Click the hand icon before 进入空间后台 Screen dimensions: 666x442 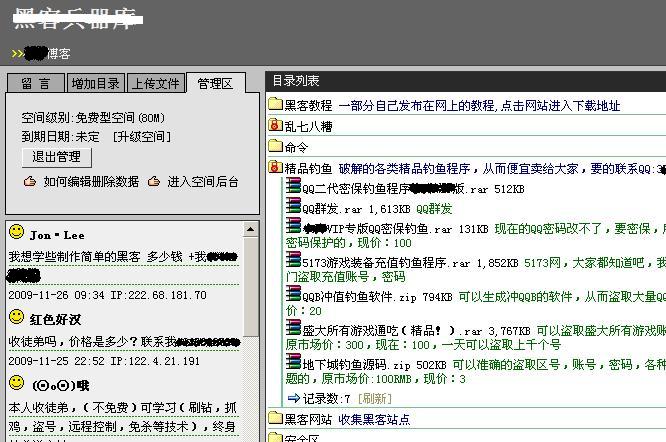[x=154, y=182]
